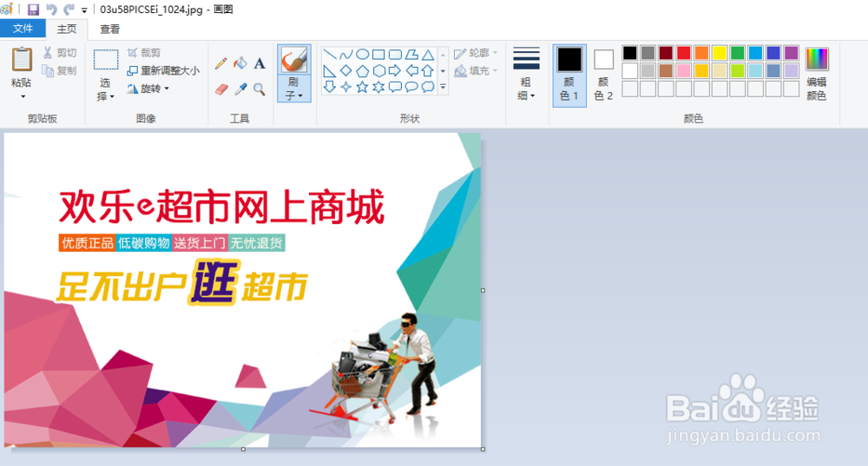Click the Redo arrow in title bar

pyautogui.click(x=69, y=10)
